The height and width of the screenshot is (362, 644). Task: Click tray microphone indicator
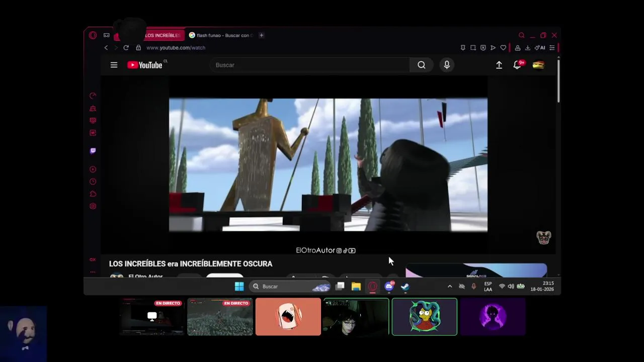point(473,286)
